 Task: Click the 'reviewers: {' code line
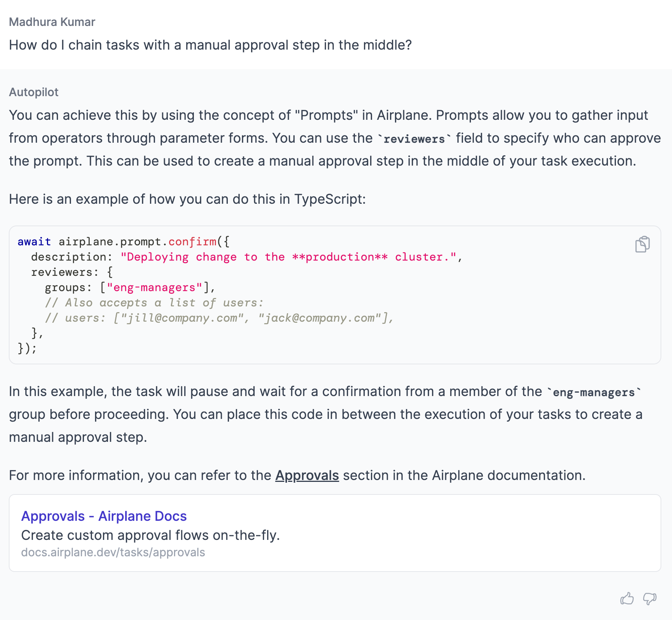pos(72,272)
